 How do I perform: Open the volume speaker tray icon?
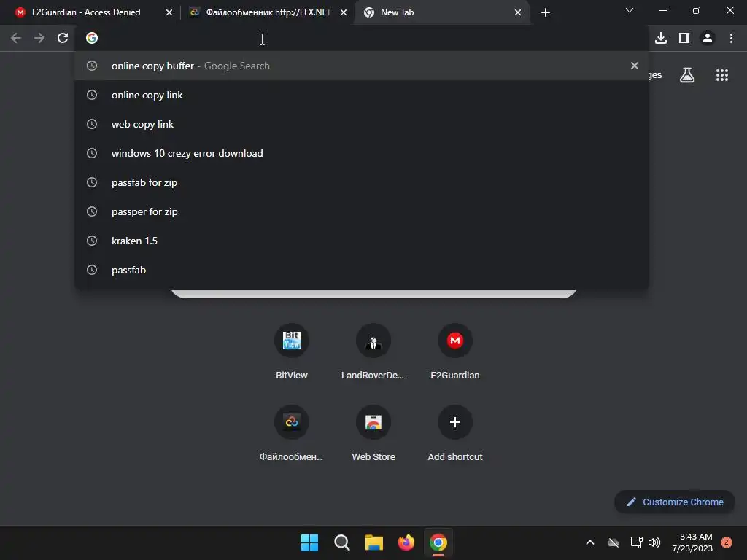pos(654,542)
